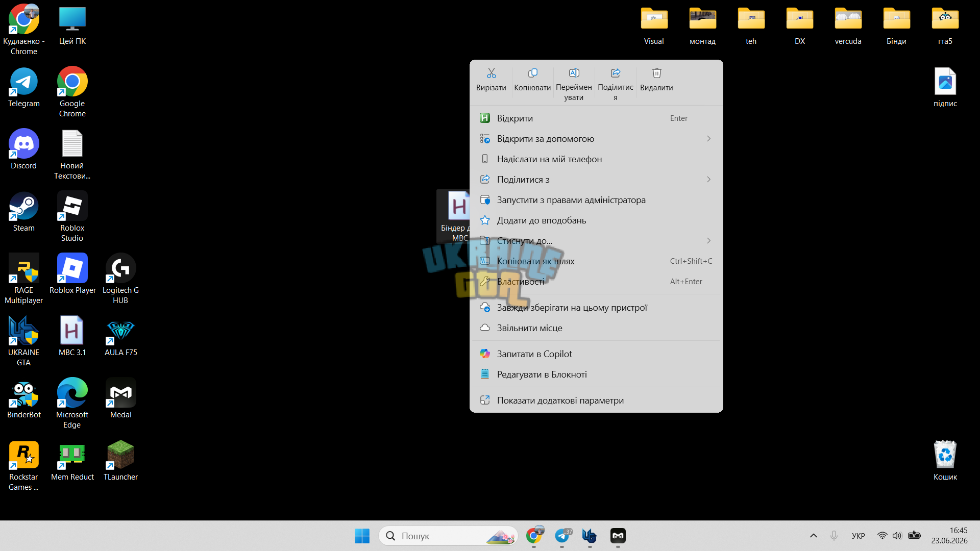
Task: Select the Discord desktop shortcut
Action: pos(23,150)
